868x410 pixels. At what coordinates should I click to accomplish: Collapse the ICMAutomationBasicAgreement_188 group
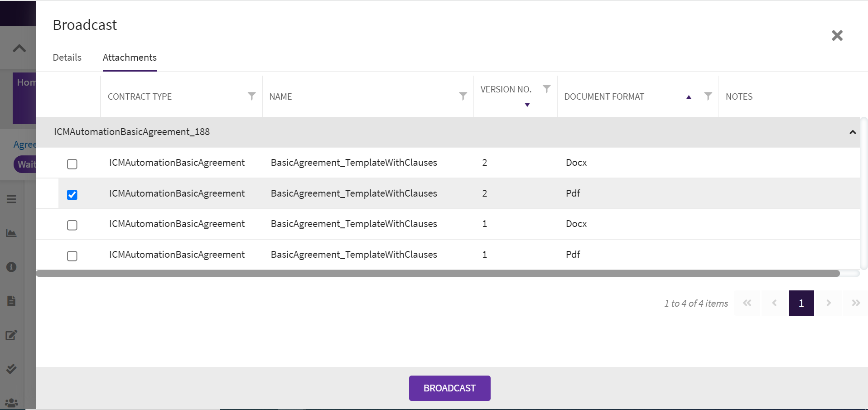click(x=852, y=132)
